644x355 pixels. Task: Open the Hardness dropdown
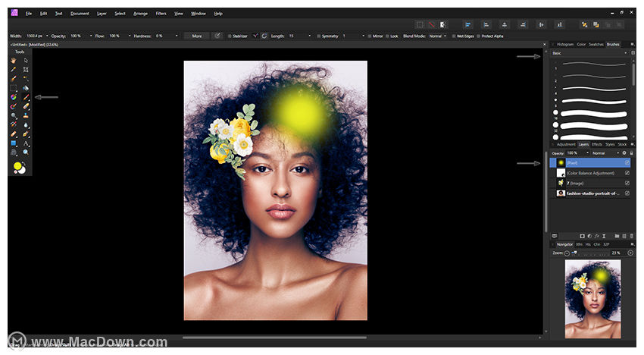177,36
